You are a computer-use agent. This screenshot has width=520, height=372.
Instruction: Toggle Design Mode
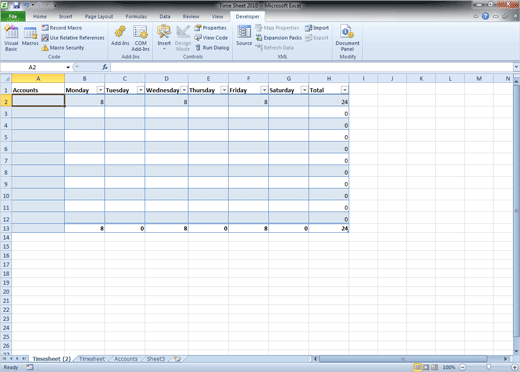click(183, 38)
